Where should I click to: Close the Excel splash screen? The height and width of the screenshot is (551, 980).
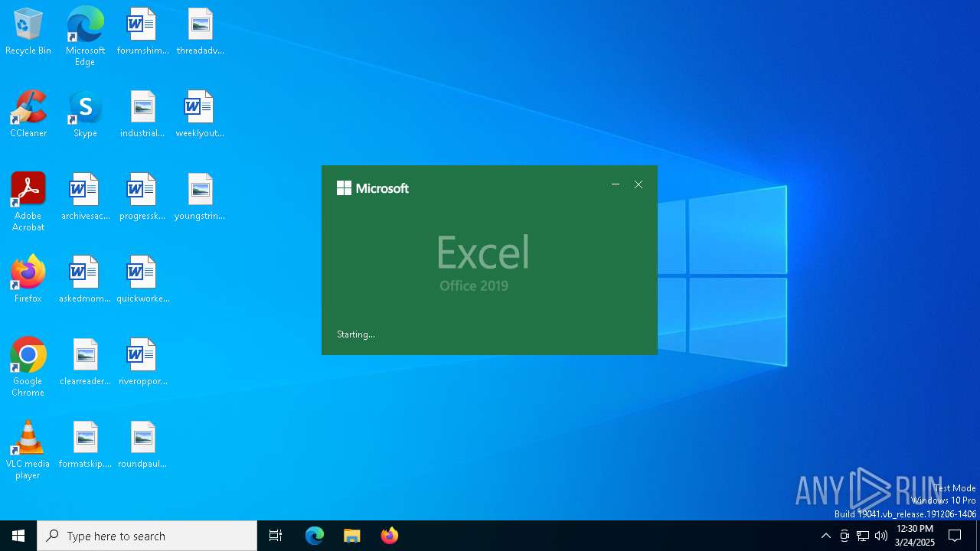click(x=639, y=184)
